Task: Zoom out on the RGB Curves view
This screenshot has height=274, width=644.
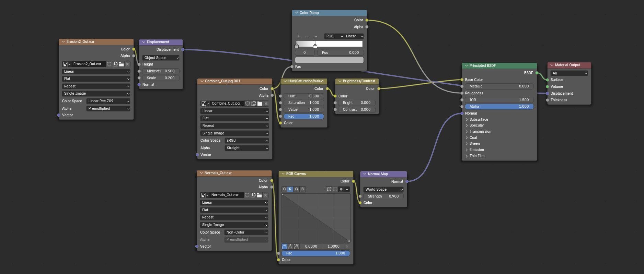Action: (x=335, y=189)
